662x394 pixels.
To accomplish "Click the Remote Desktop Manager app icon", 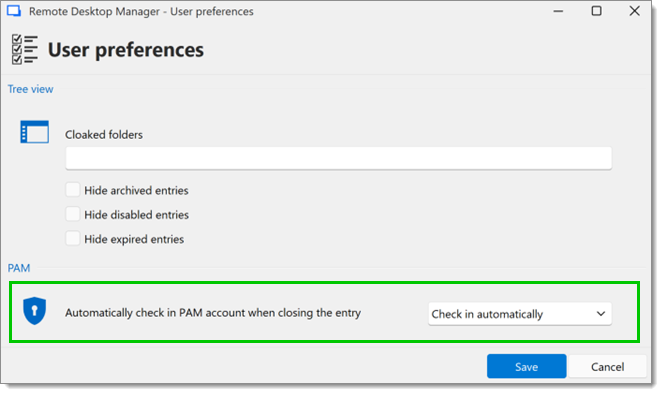I will 14,11.
